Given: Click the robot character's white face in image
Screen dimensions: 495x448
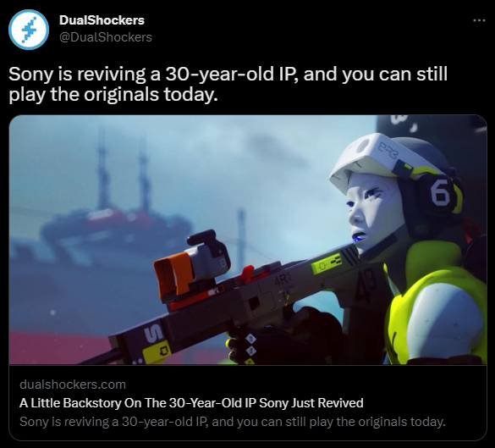Looking at the screenshot, I should pyautogui.click(x=372, y=210).
